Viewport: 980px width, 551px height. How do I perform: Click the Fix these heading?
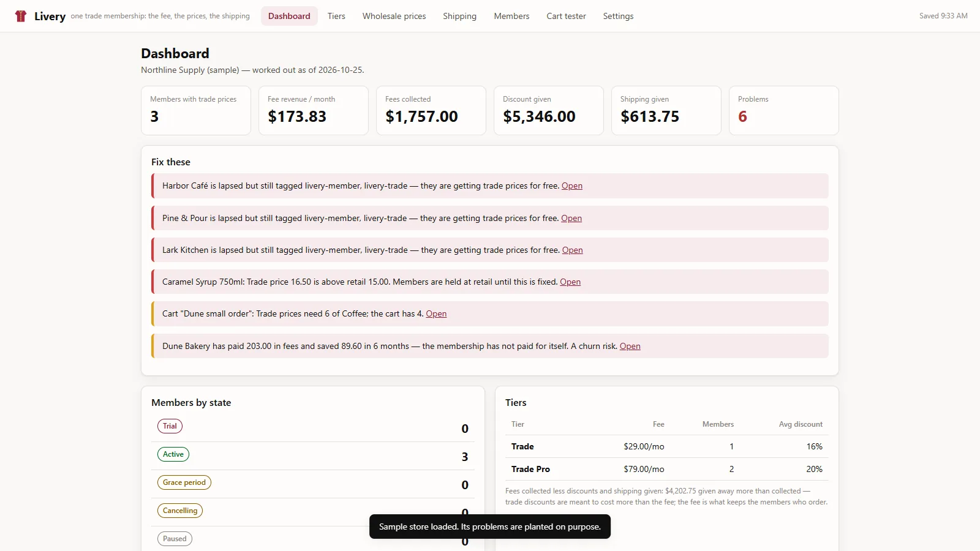click(171, 162)
